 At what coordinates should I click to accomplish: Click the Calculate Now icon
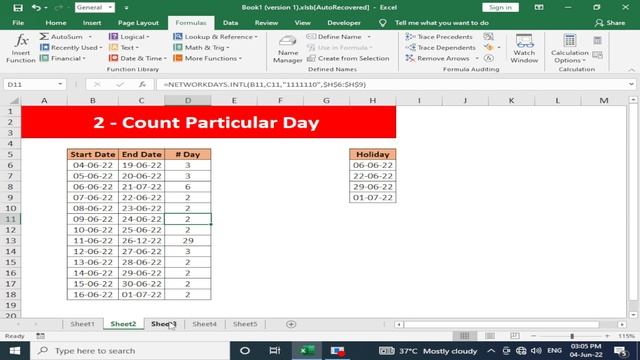pyautogui.click(x=598, y=40)
